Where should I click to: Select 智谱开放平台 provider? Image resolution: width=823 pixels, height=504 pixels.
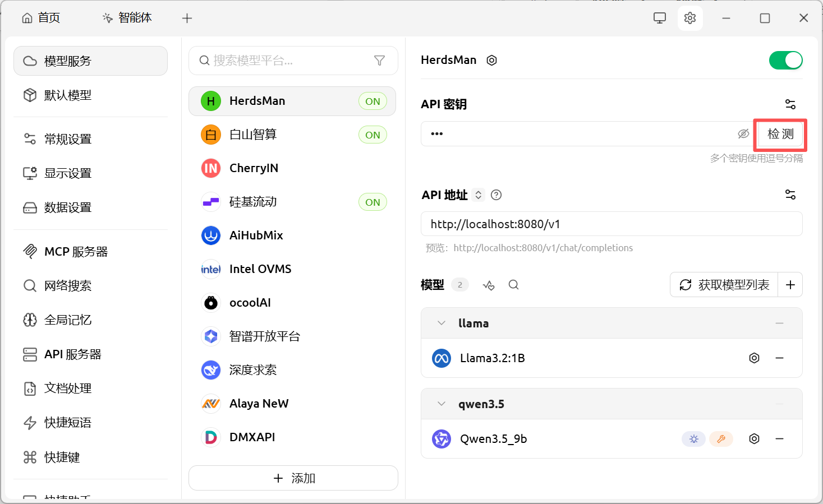(x=292, y=336)
